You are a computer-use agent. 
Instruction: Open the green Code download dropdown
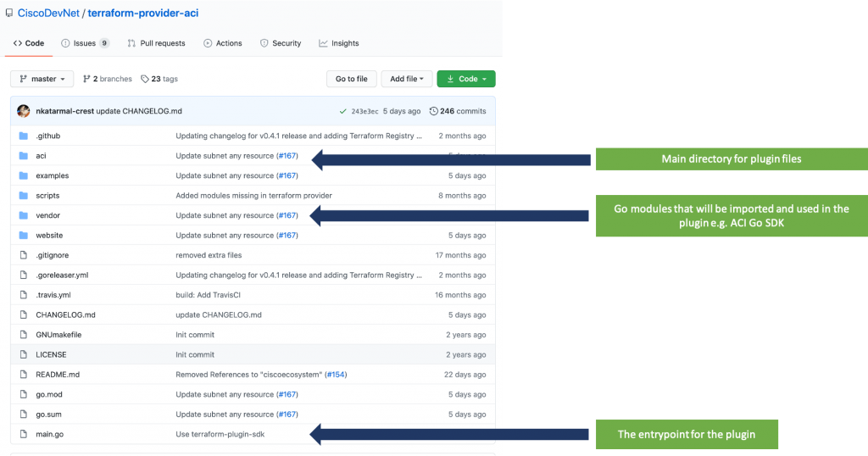465,79
